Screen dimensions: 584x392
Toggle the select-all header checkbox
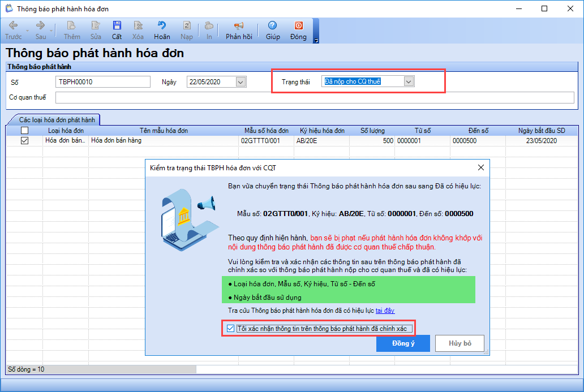(x=24, y=131)
